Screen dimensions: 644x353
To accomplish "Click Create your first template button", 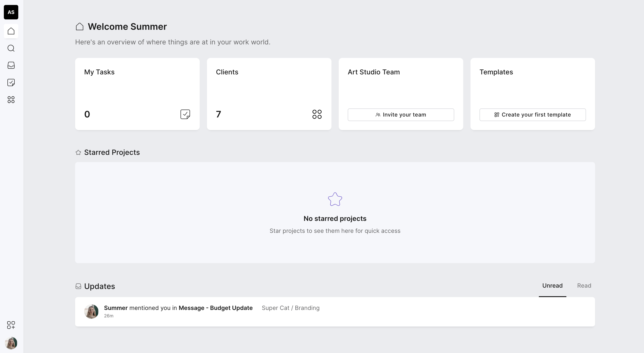I will click(532, 115).
